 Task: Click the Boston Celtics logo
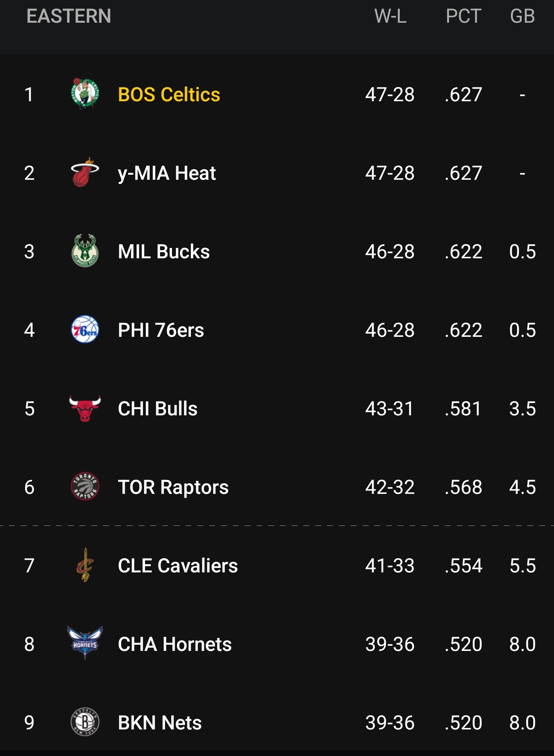85,94
